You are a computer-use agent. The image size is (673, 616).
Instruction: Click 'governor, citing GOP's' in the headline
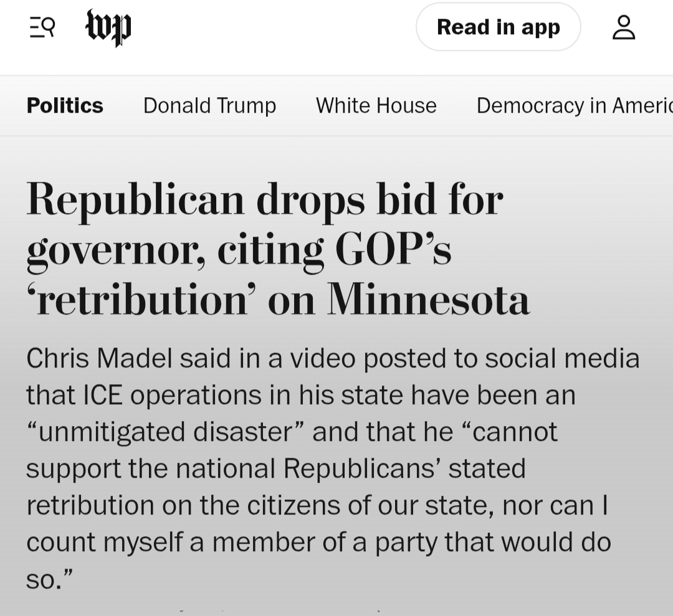point(238,250)
